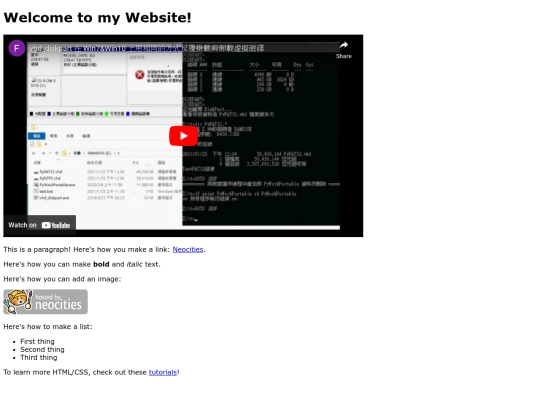540x405 pixels.
Task: Click the bold word in the paragraph
Action: 101,264
